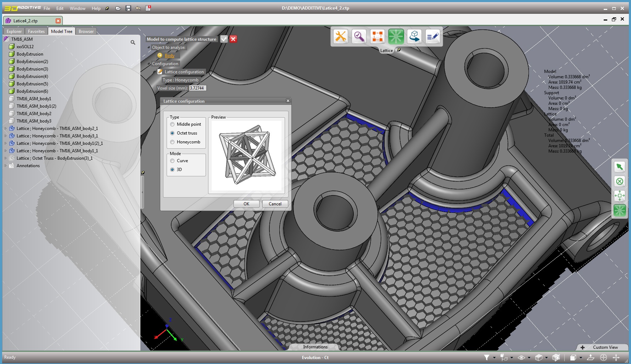The width and height of the screenshot is (631, 364).
Task: Choose the Honeycomb type radio button
Action: 172,142
